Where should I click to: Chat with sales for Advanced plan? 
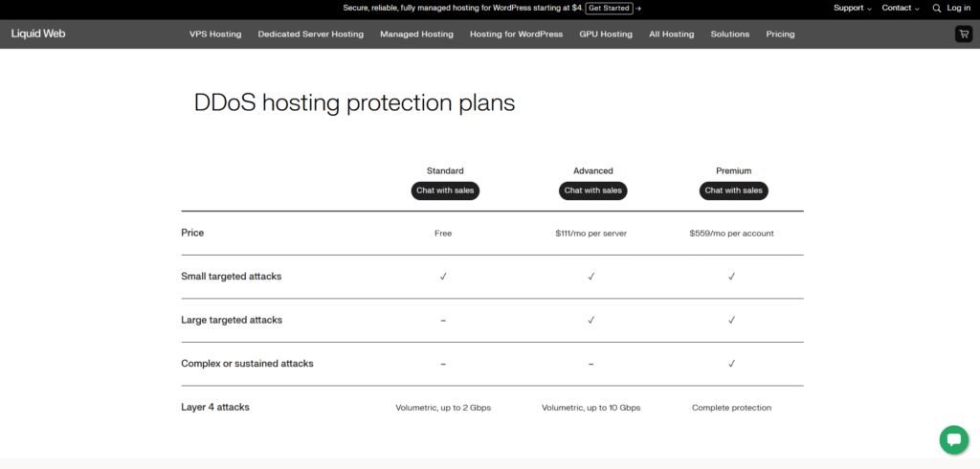pos(592,190)
